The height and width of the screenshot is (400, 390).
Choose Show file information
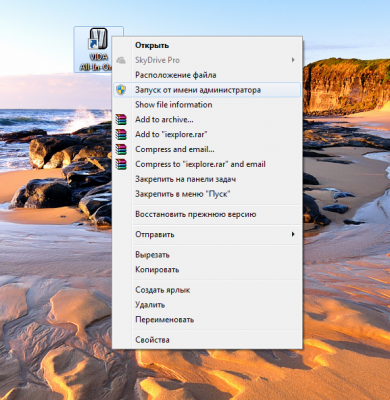(x=207, y=105)
